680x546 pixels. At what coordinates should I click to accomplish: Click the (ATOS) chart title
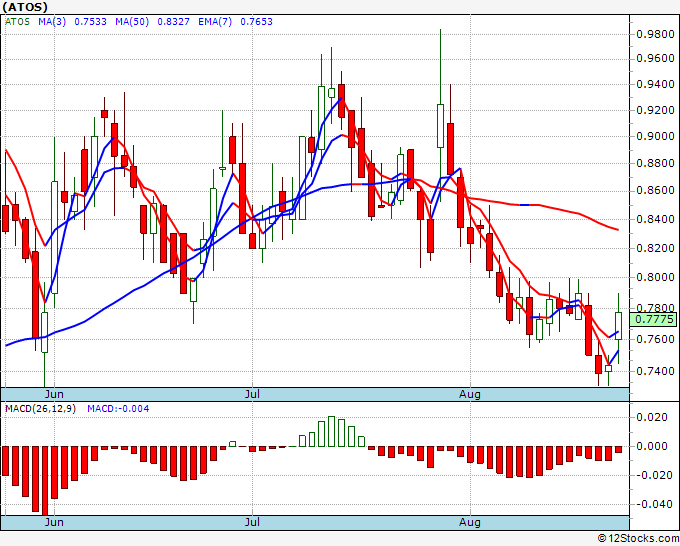[25, 7]
